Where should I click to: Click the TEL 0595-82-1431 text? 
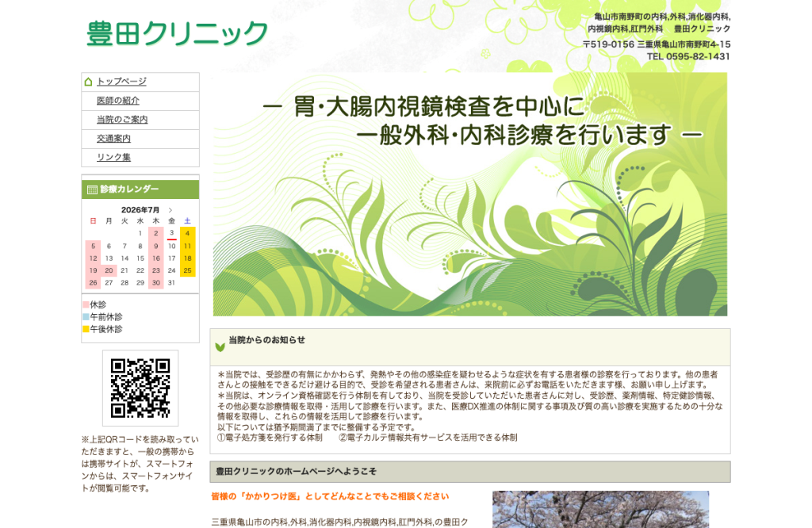(688, 56)
